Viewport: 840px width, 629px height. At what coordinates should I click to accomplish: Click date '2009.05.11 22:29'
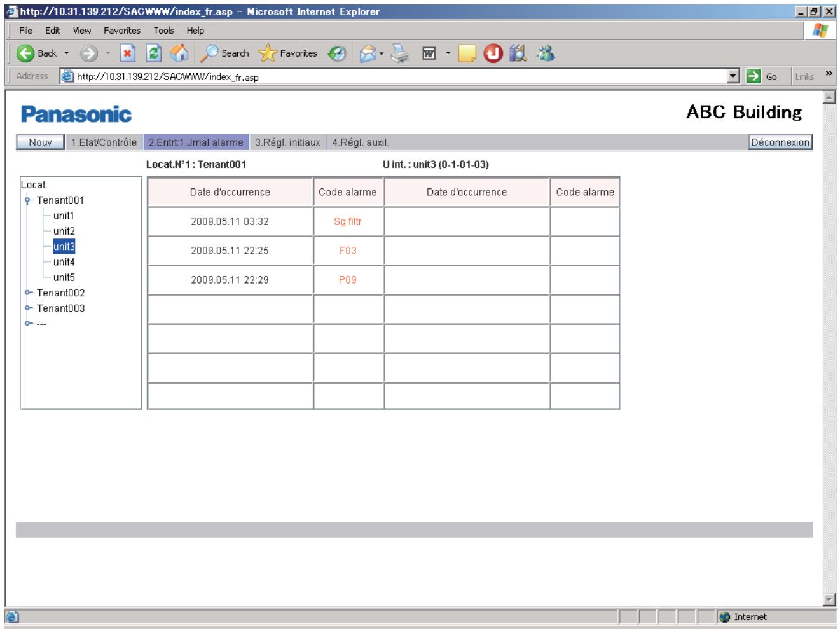(x=230, y=280)
